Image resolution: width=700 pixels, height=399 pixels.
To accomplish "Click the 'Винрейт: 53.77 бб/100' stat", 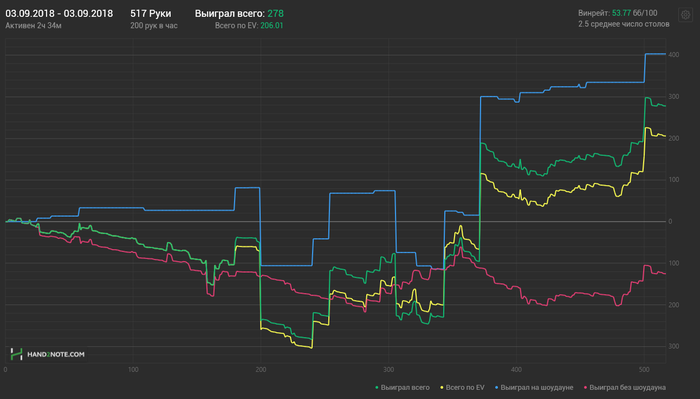I will click(x=617, y=13).
